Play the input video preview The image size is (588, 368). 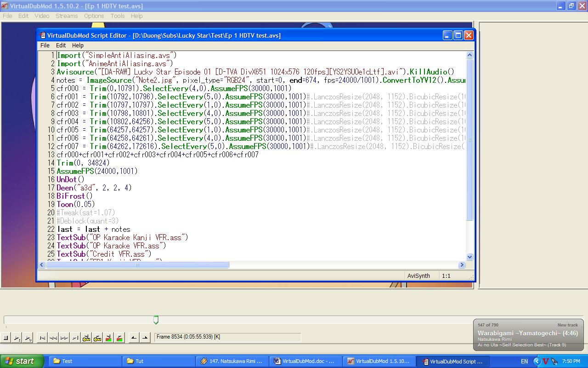click(x=17, y=338)
